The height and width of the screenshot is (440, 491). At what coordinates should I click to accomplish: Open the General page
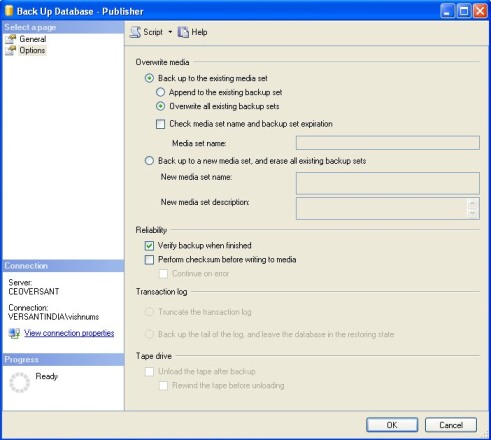[x=33, y=39]
